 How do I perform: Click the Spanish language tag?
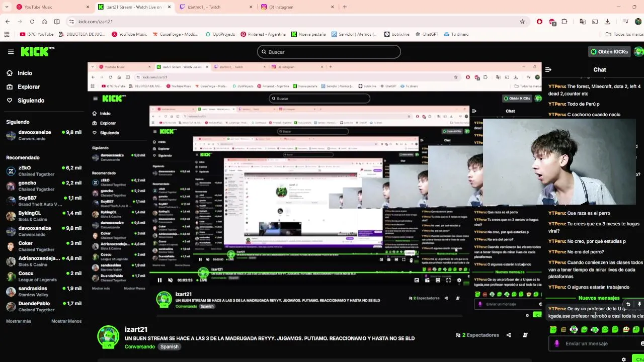coord(170,346)
